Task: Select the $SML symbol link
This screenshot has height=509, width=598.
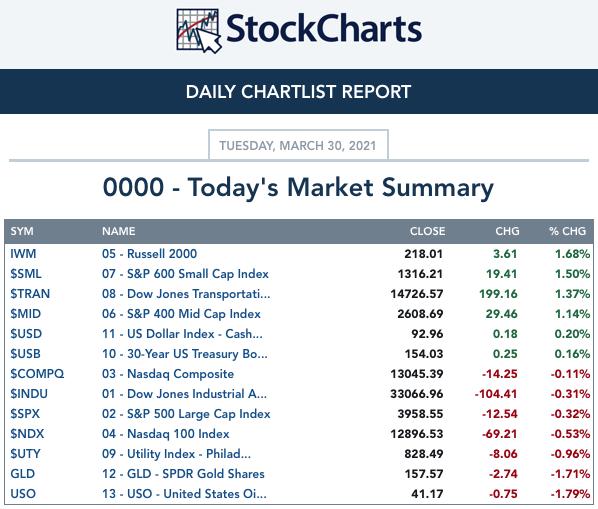Action: click(26, 274)
